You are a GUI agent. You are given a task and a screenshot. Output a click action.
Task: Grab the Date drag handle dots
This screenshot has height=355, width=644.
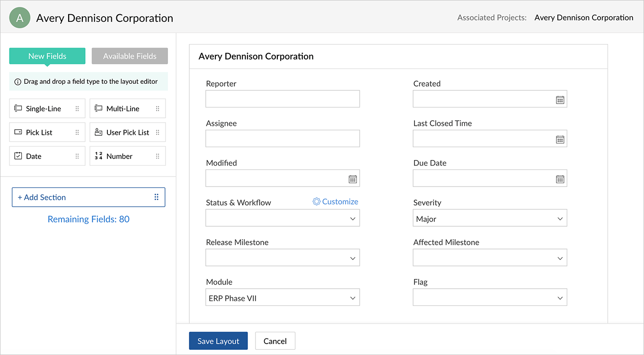pyautogui.click(x=77, y=156)
